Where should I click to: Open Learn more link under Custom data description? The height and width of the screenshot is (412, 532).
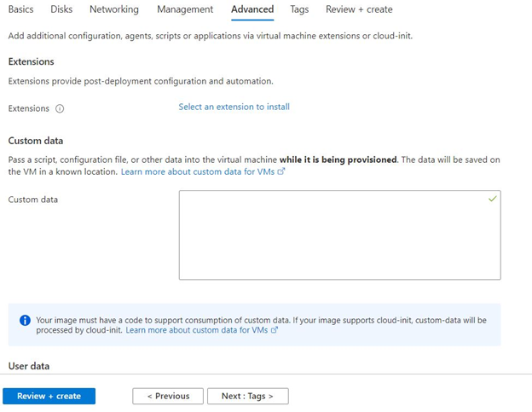(199, 171)
